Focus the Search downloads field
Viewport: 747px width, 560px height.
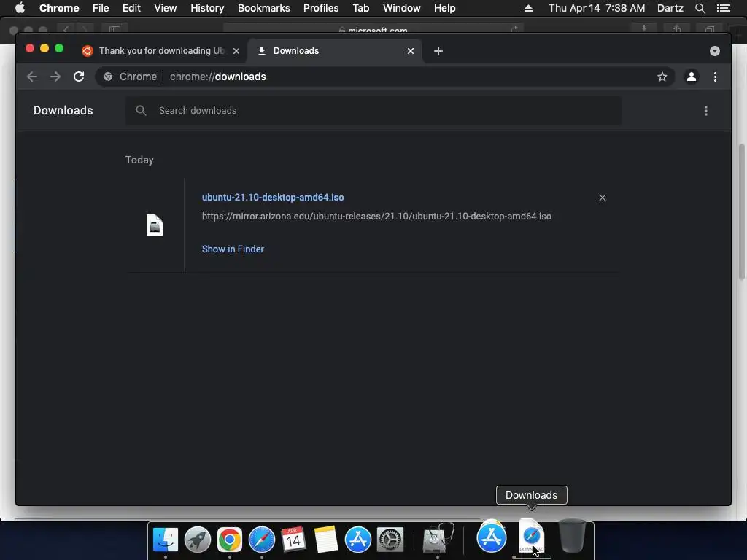coord(373,111)
